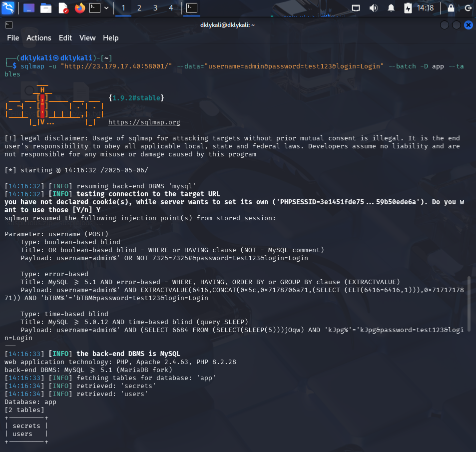Click the show desktop panel icon
476x452 pixels.
point(29,8)
